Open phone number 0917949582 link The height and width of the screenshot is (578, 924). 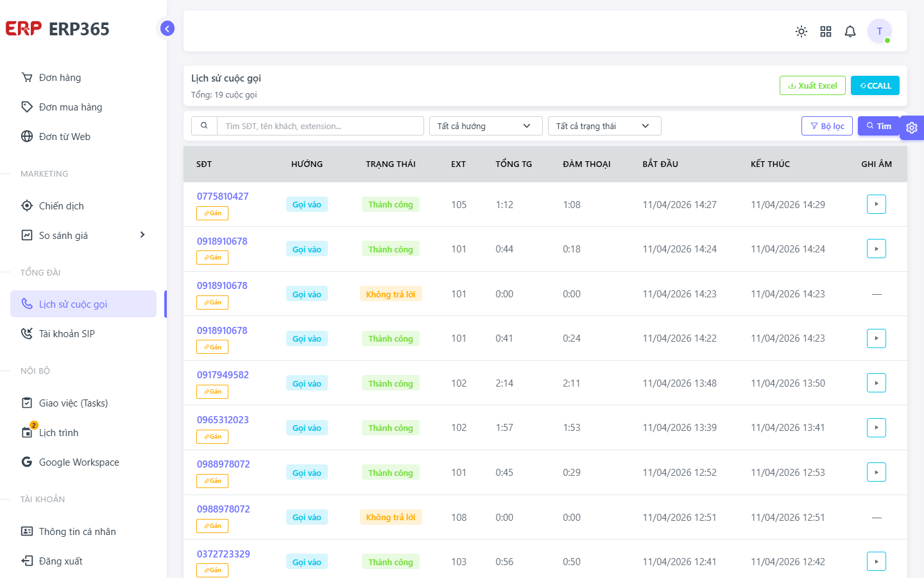223,375
